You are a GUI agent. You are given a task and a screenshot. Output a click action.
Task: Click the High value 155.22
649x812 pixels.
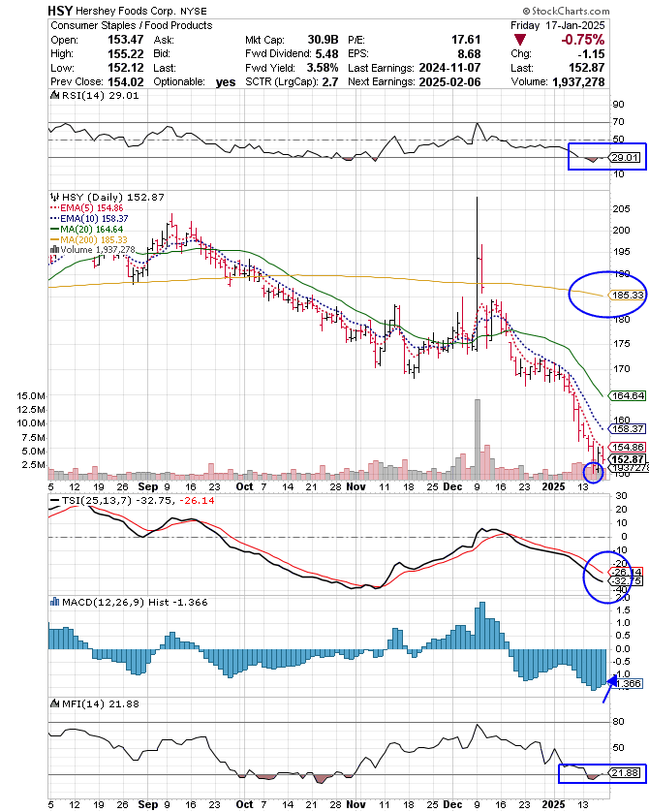pos(125,54)
